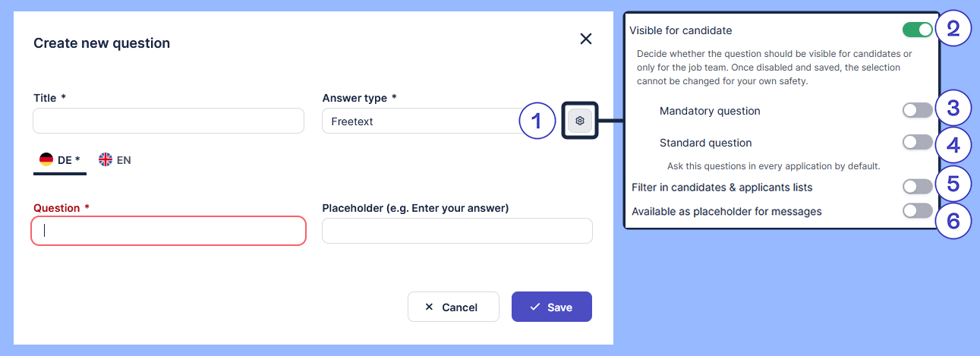This screenshot has width=980, height=356.
Task: Switch to the EN language tab
Action: coord(115,160)
